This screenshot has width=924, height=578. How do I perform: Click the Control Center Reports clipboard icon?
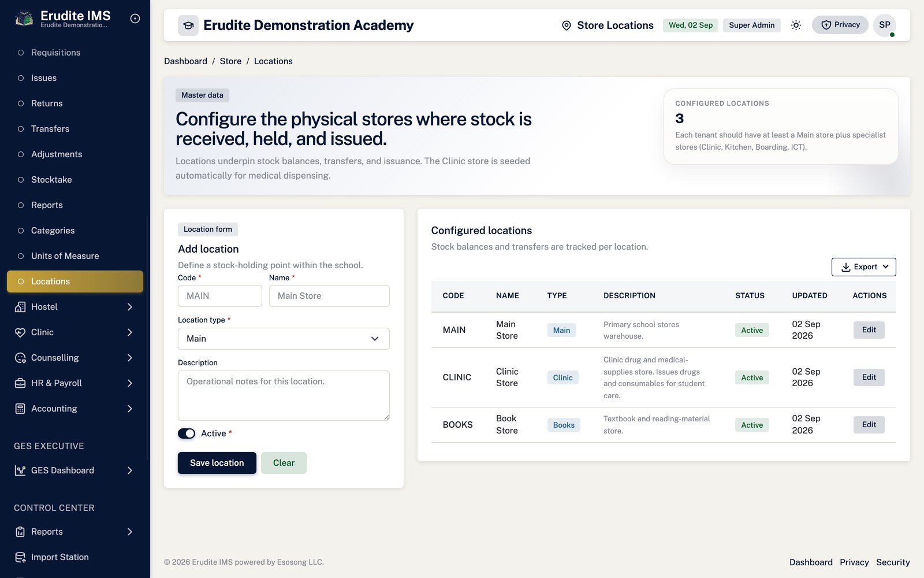[x=20, y=532]
